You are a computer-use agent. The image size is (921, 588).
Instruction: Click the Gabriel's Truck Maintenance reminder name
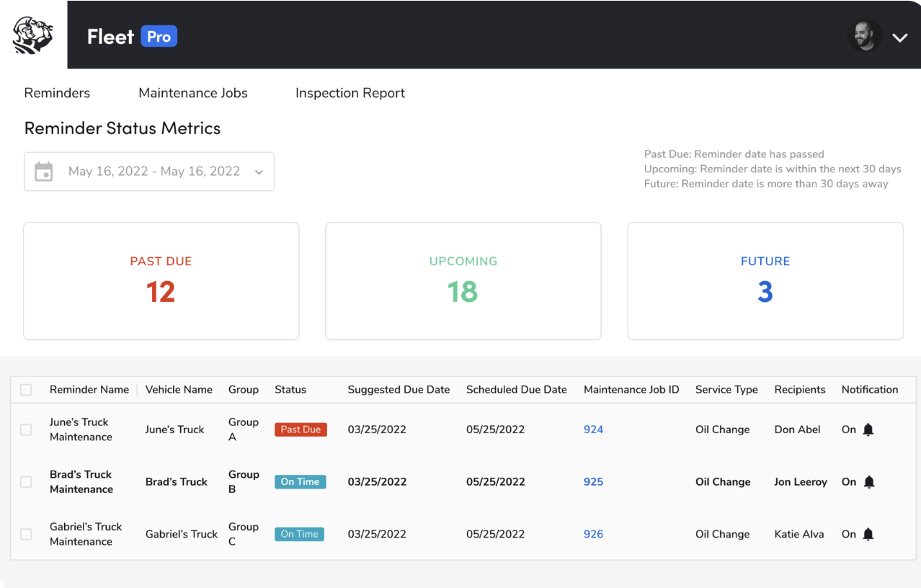click(x=86, y=534)
